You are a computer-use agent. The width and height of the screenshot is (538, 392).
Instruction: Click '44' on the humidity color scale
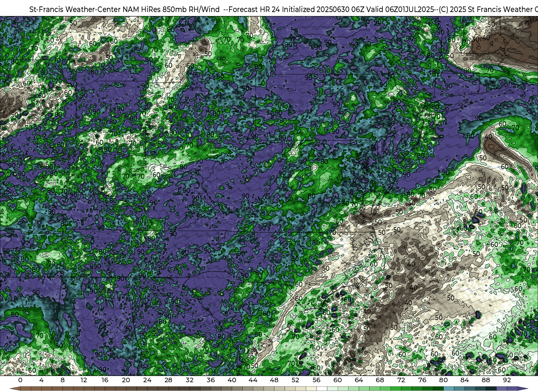pos(253,380)
